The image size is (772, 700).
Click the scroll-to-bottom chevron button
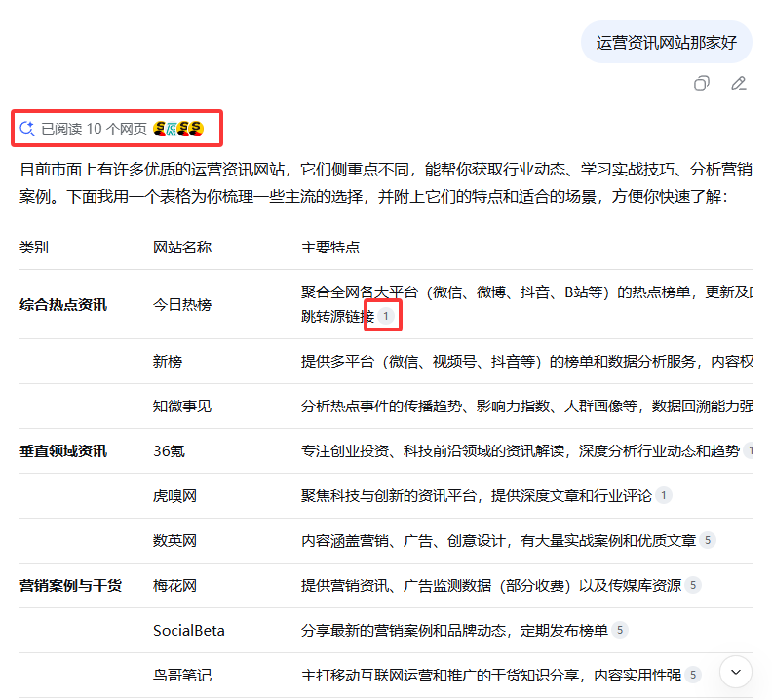tap(736, 672)
